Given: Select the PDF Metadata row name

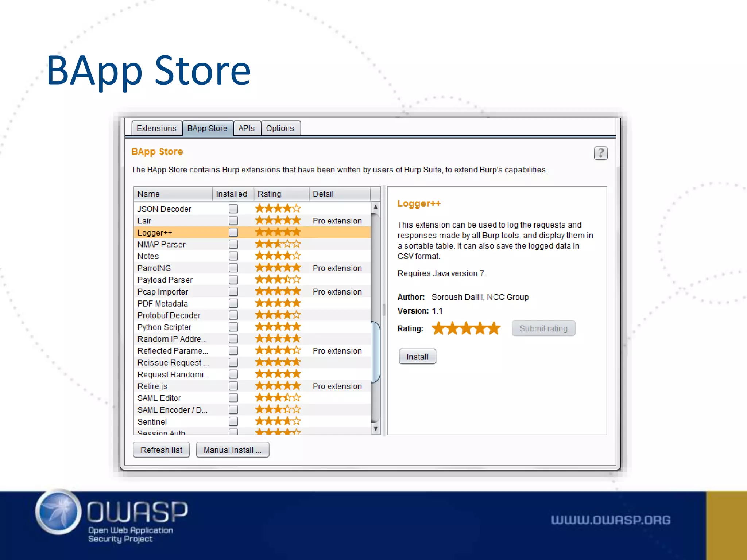Looking at the screenshot, I should tap(162, 303).
